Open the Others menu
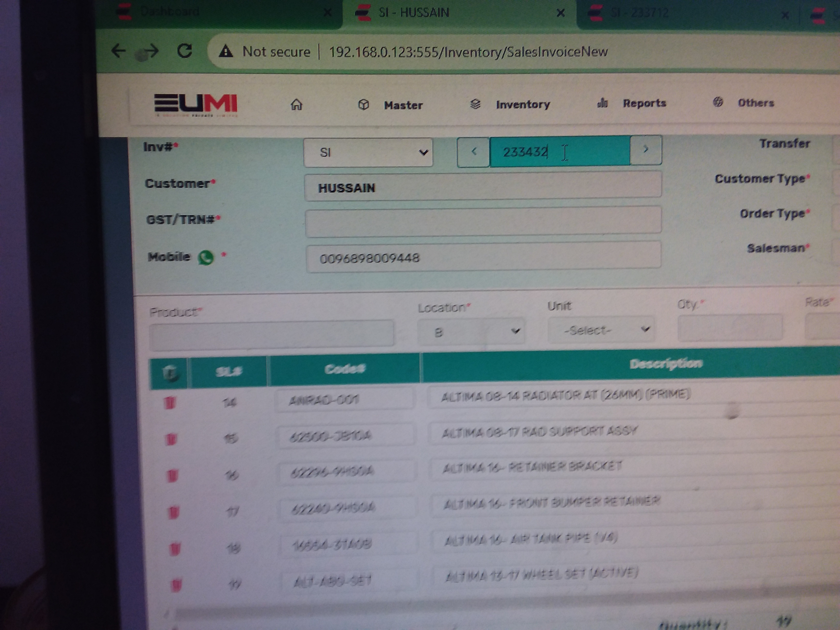This screenshot has width=840, height=630. click(x=743, y=102)
